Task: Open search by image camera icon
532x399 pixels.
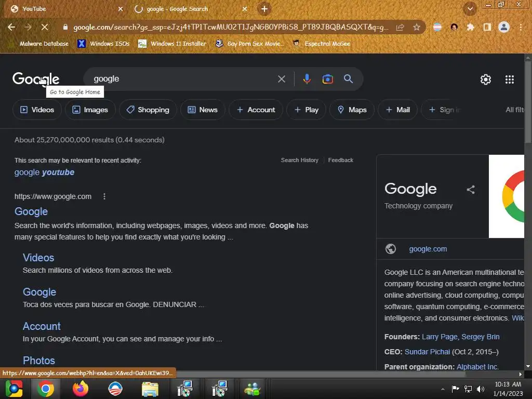Action: (327, 79)
